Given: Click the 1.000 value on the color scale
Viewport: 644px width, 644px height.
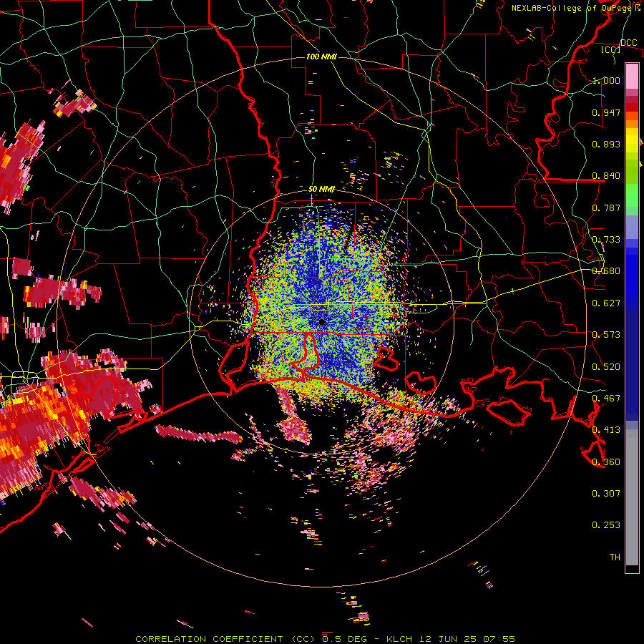Looking at the screenshot, I should pyautogui.click(x=606, y=80).
